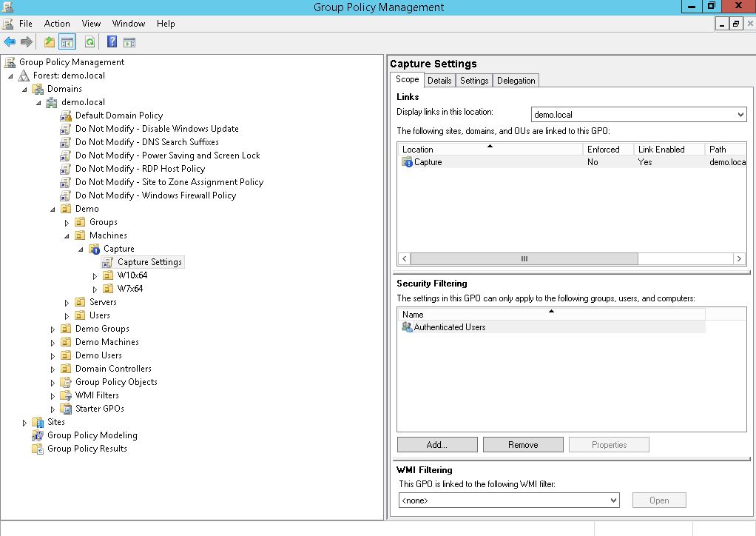Sort links by Location column header

point(490,149)
